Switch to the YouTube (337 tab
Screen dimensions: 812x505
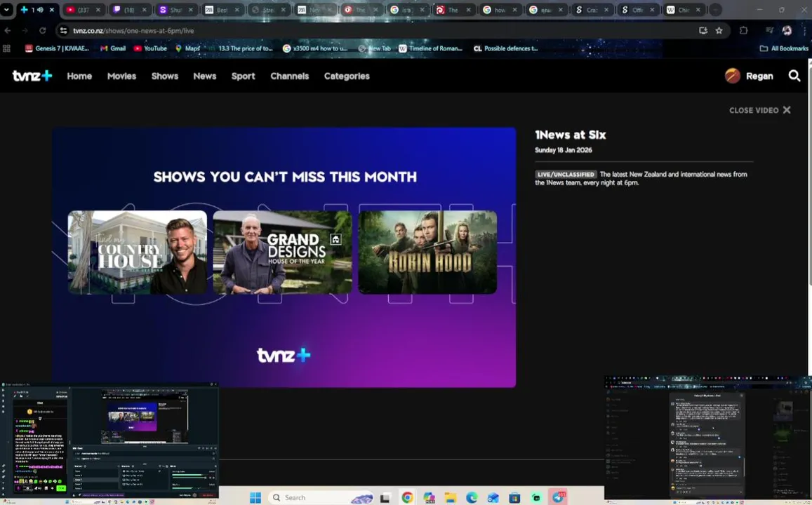(x=84, y=10)
